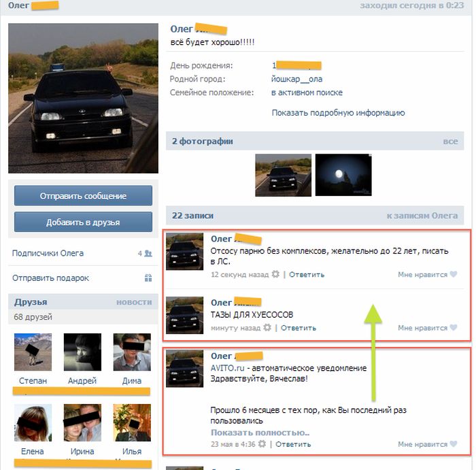Expand Показать подробную информацию
Viewport: 476px width, 470px height.
[338, 113]
